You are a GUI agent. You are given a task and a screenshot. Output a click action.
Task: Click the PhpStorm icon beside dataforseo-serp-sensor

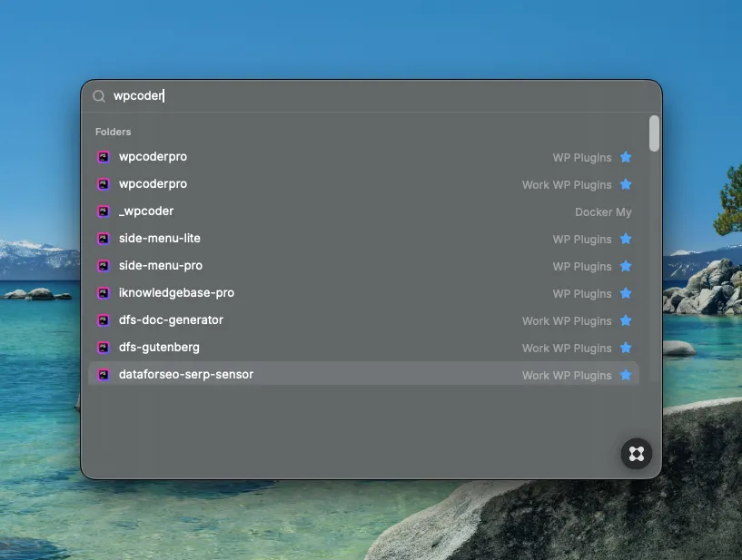[x=104, y=375]
